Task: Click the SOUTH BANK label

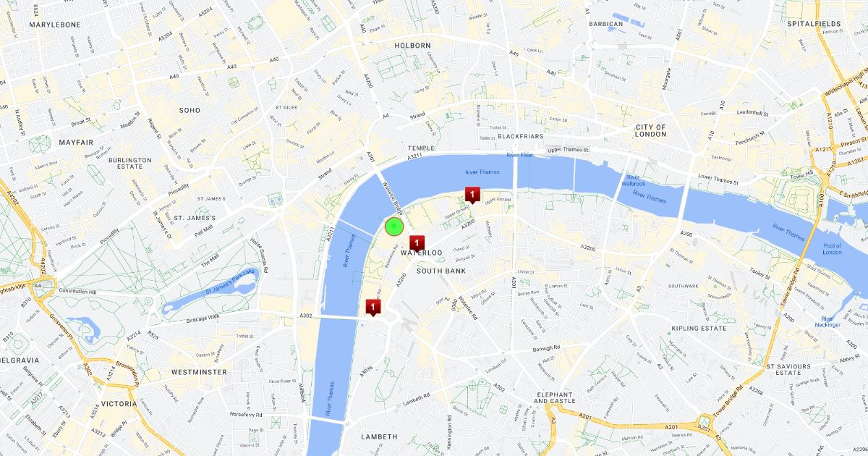Action: click(x=441, y=271)
